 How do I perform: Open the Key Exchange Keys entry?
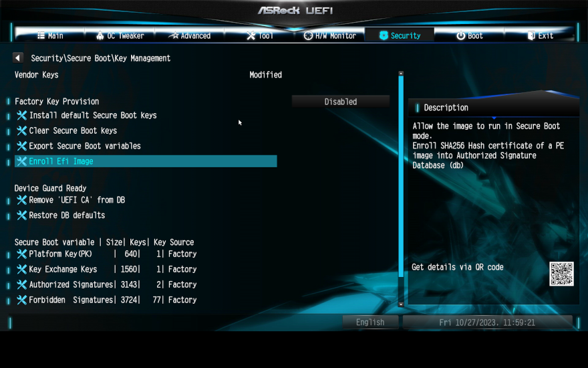[63, 270]
